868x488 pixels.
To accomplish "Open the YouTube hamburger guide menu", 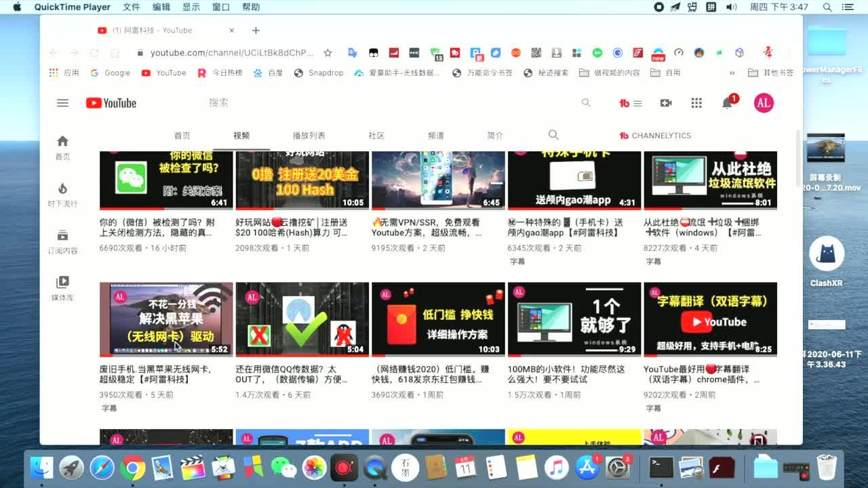I will (x=62, y=103).
